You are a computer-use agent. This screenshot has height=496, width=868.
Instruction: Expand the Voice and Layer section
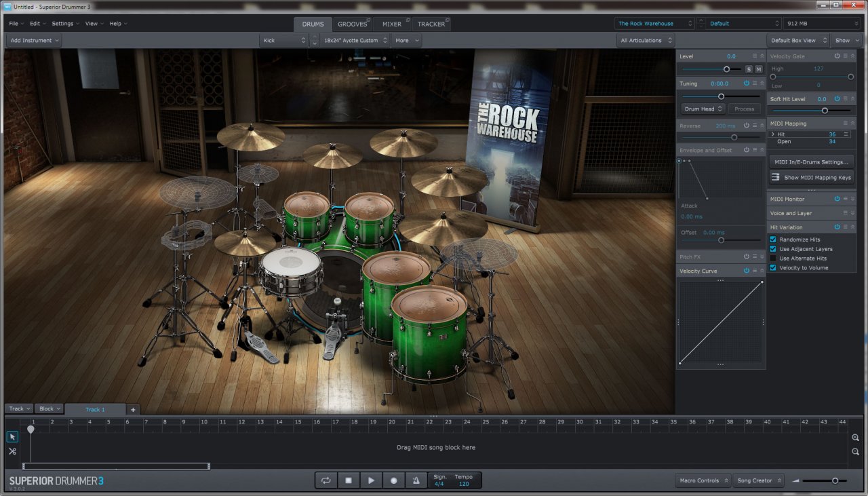[853, 213]
